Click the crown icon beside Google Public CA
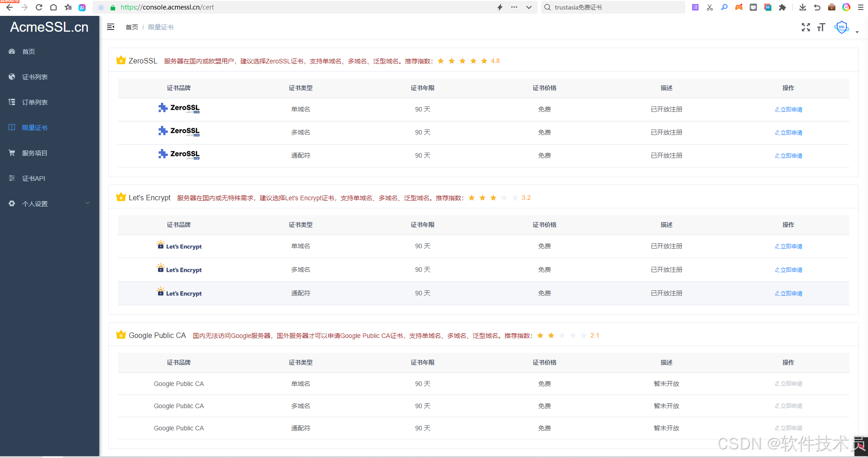868x458 pixels. [x=121, y=334]
